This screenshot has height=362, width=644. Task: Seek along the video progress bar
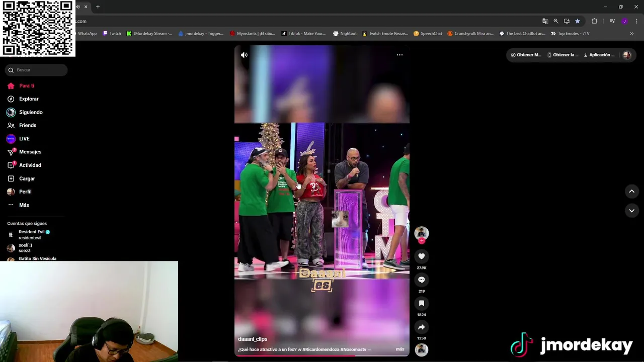pyautogui.click(x=322, y=355)
